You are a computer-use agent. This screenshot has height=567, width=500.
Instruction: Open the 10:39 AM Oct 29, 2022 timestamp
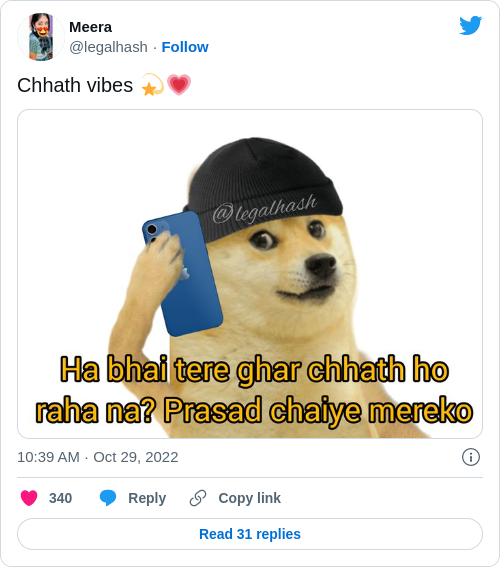(x=98, y=457)
